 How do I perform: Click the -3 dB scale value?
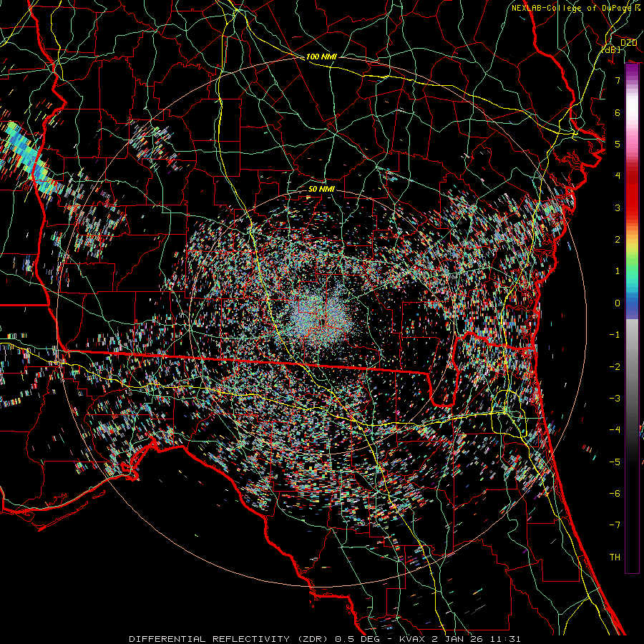click(x=615, y=399)
